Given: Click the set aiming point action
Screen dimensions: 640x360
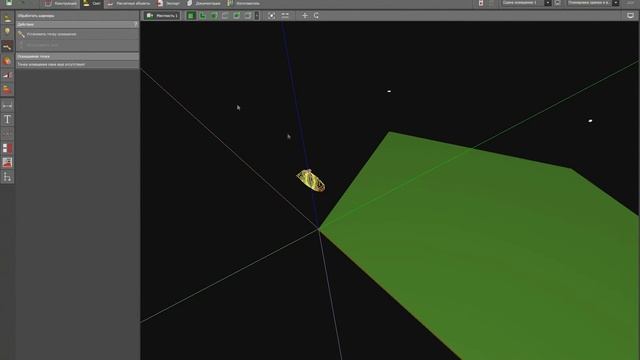Looking at the screenshot, I should [x=78, y=34].
